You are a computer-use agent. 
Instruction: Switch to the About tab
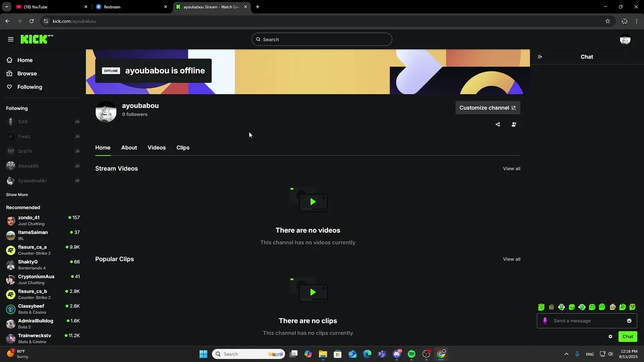(129, 148)
